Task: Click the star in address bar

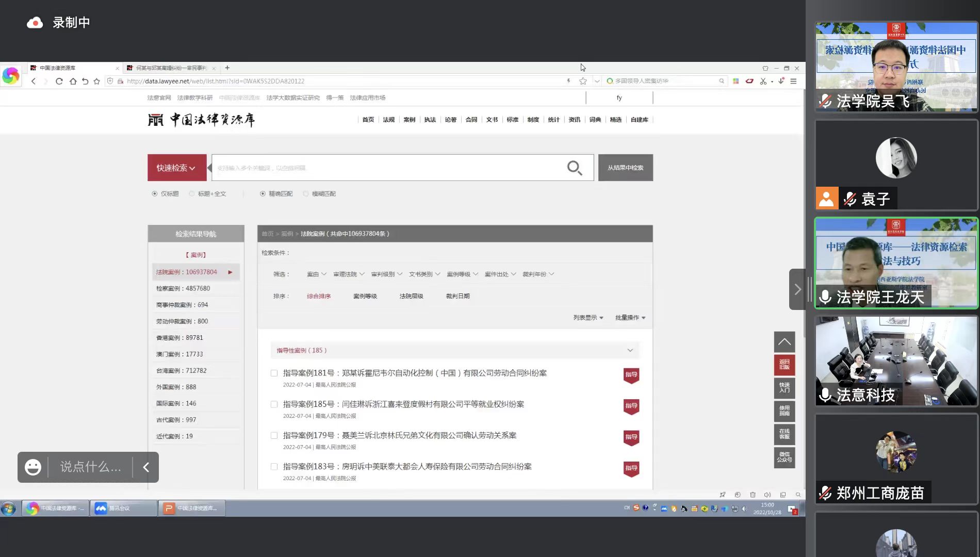Action: tap(583, 81)
